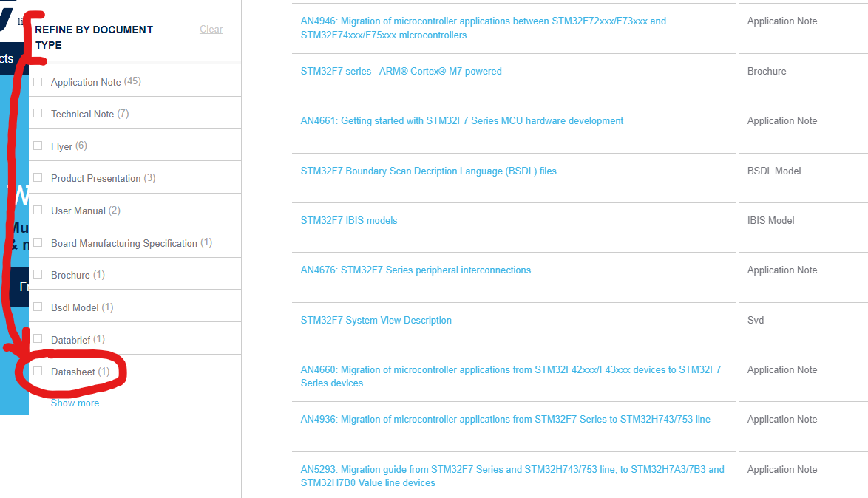
Task: Enable the Product Presentation filter checkbox
Action: (38, 177)
